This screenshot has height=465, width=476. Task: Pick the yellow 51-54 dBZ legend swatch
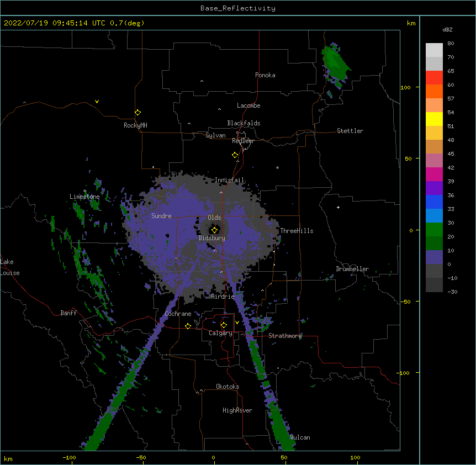pyautogui.click(x=434, y=119)
